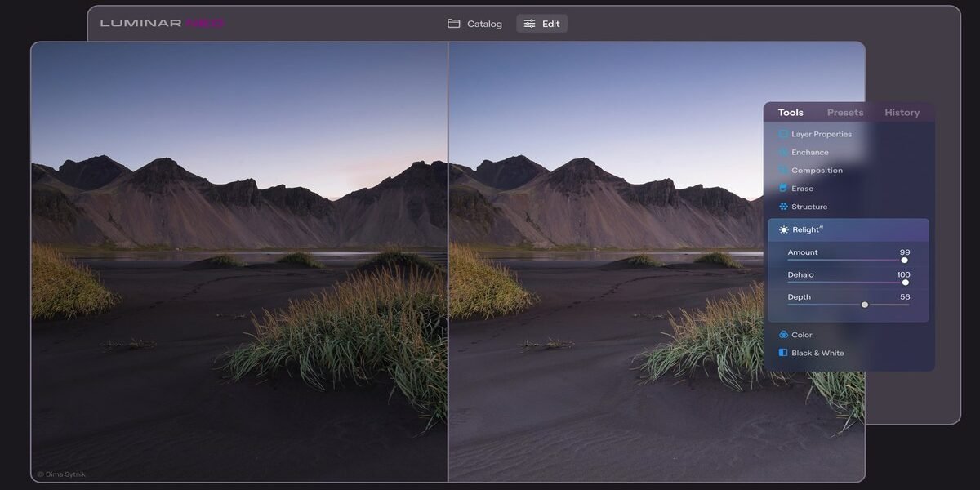Click the Depth slider handle
Screen dimensions: 980x490
[x=865, y=305]
